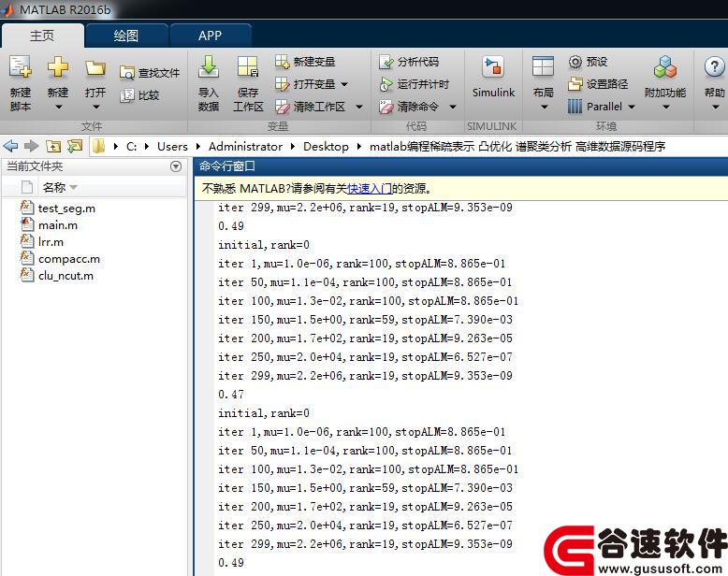
Task: Expand the Layout (布局) dropdown arrow
Action: pos(545,108)
